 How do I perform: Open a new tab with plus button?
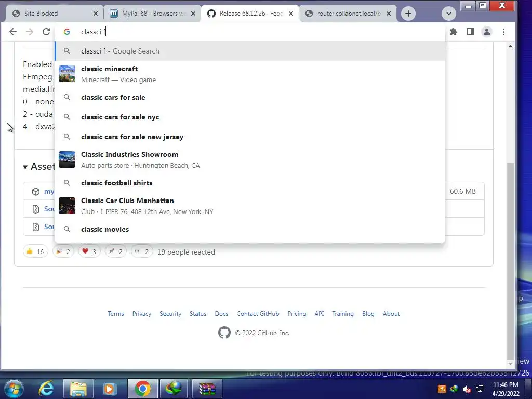pos(408,14)
